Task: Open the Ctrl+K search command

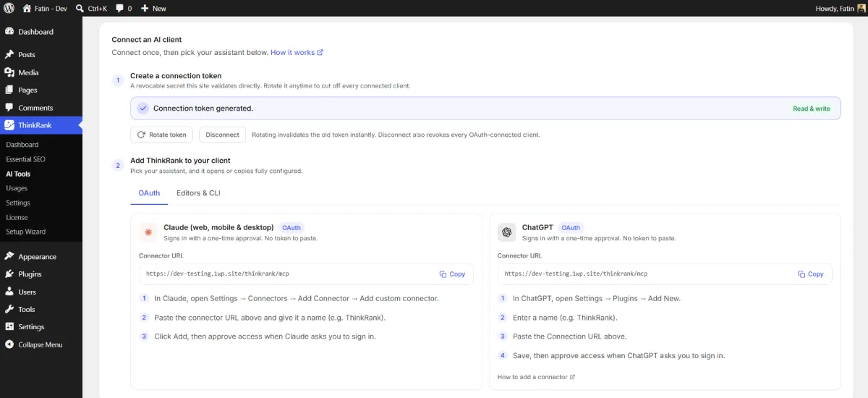Action: [x=91, y=8]
